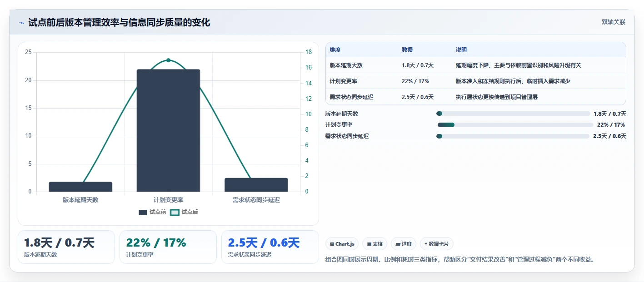Click the 计划变更率 bar in chart
644x282 pixels.
[x=168, y=130]
